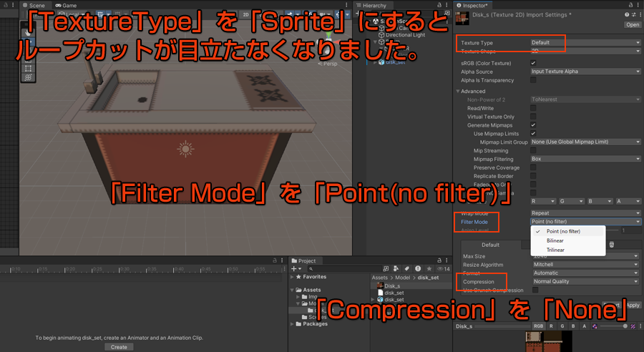
Task: Open the Texture Type dropdown
Action: [x=585, y=43]
